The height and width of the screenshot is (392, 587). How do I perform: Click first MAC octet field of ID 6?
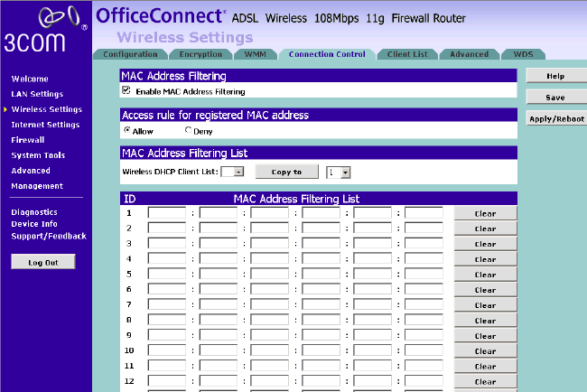(167, 289)
